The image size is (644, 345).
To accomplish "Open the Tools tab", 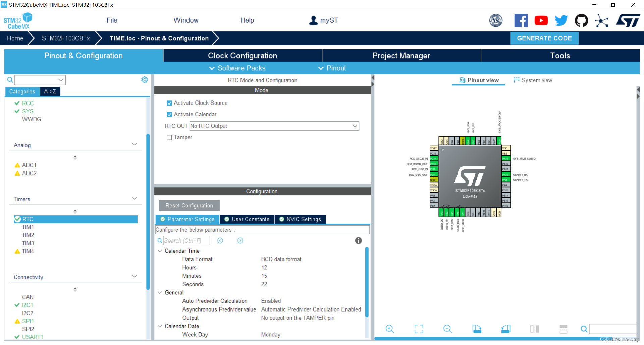I will pos(560,56).
